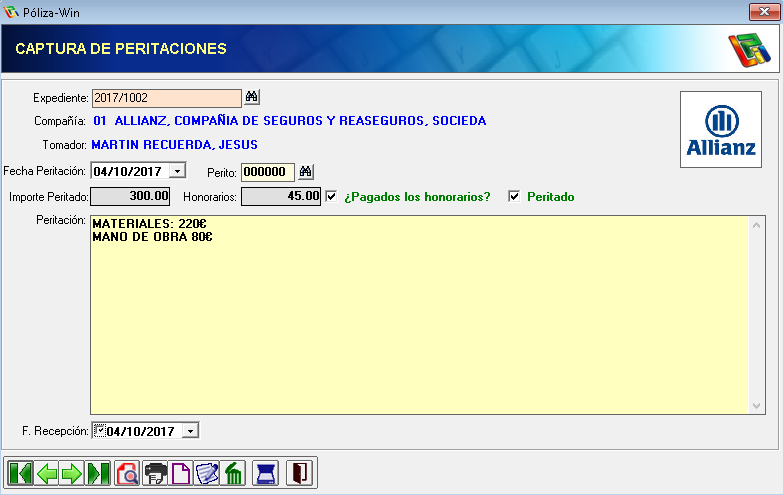Print the peritación with the printer icon
The width and height of the screenshot is (783, 495).
tap(155, 473)
